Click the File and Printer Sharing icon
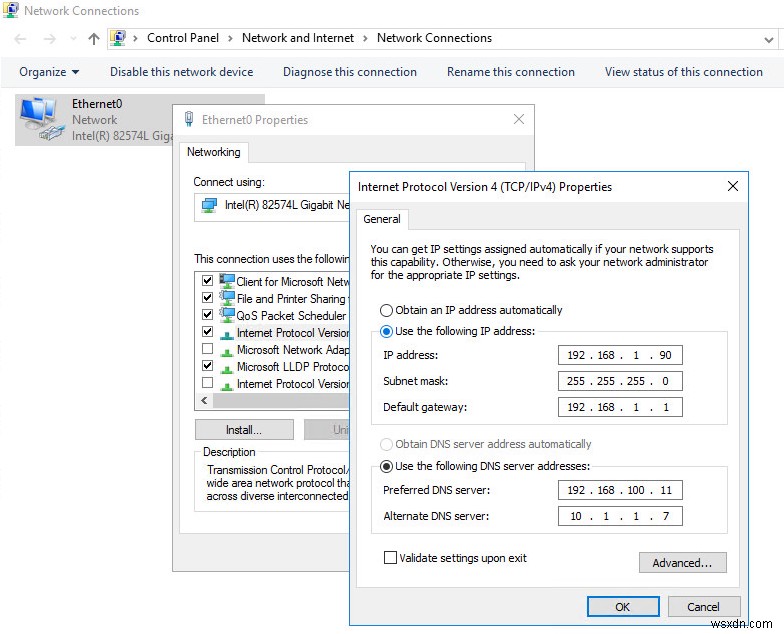This screenshot has height=634, width=784. tap(227, 298)
